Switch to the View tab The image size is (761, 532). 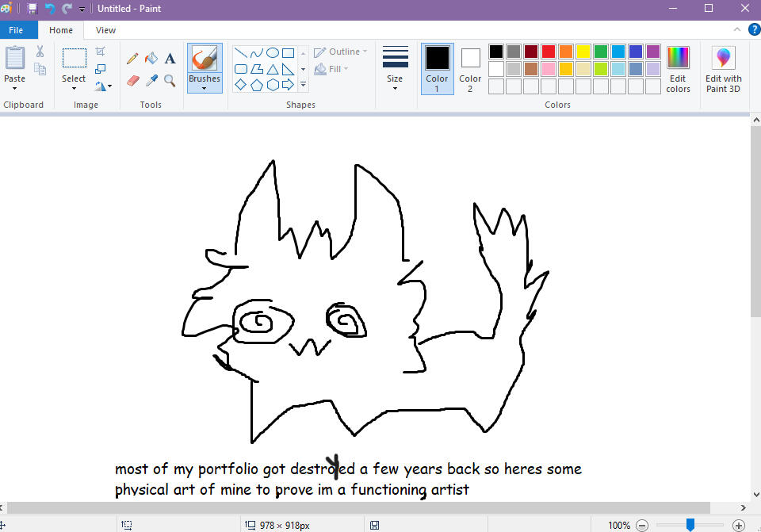click(105, 30)
